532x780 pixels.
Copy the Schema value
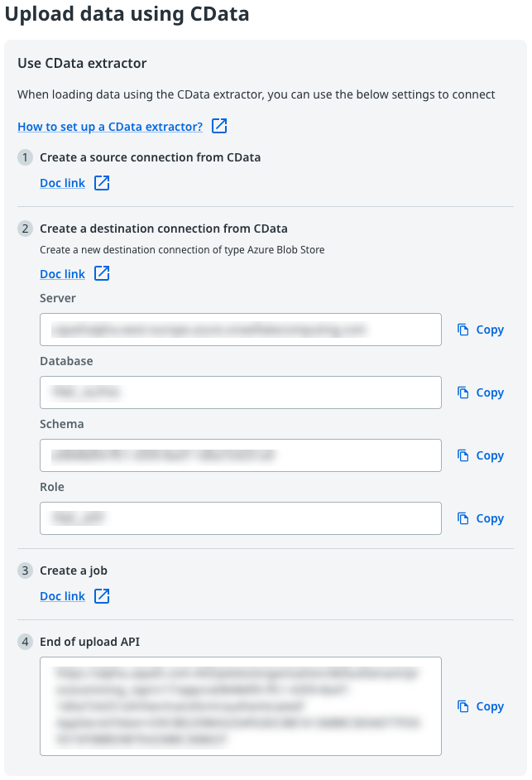(480, 455)
